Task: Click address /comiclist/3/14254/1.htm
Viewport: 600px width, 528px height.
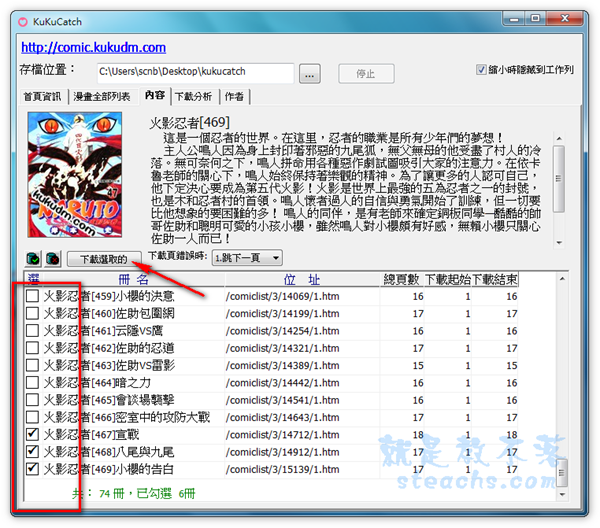Action: click(x=282, y=331)
